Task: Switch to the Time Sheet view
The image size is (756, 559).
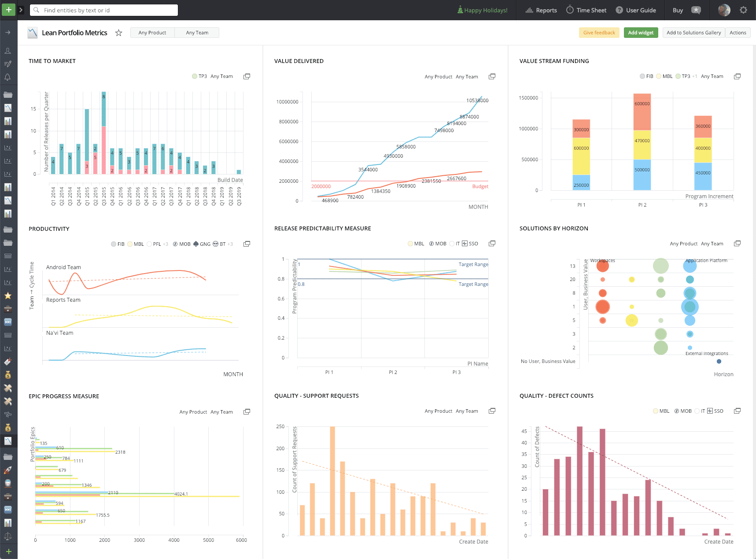Action: 590,10
